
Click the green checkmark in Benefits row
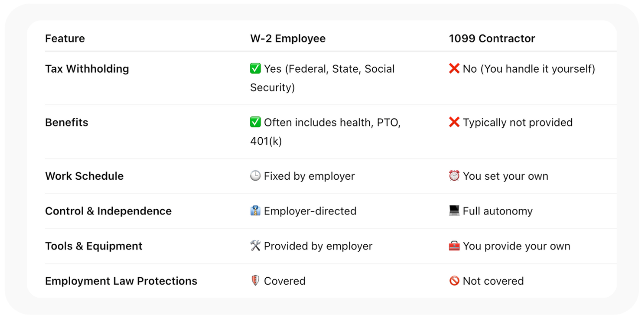(255, 122)
